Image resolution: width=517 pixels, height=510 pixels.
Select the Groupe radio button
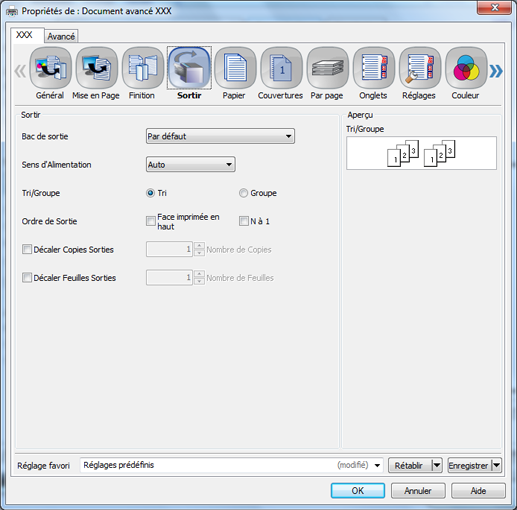tap(243, 193)
